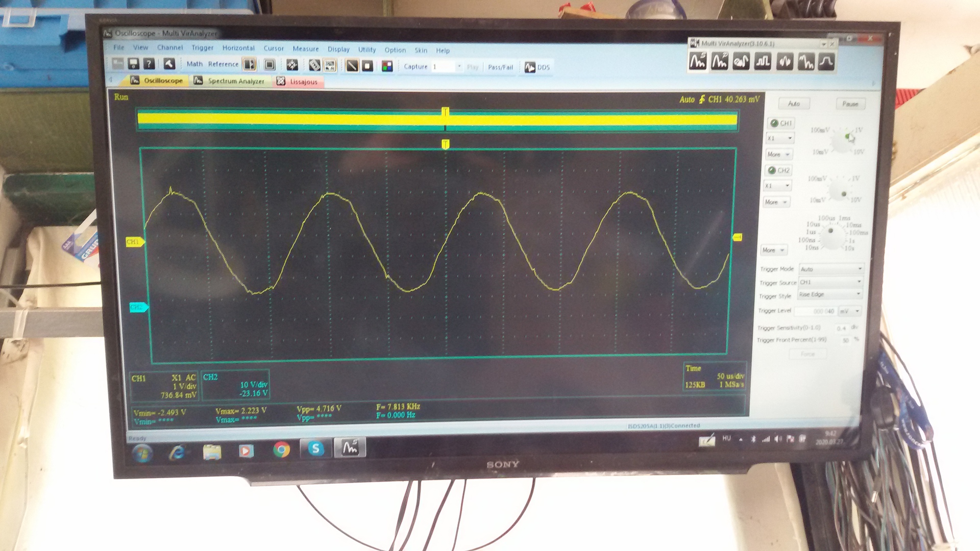Screen dimensions: 980x551
Task: Expand the Trigger Style Rise Edge dropdown
Action: pyautogui.click(x=830, y=294)
